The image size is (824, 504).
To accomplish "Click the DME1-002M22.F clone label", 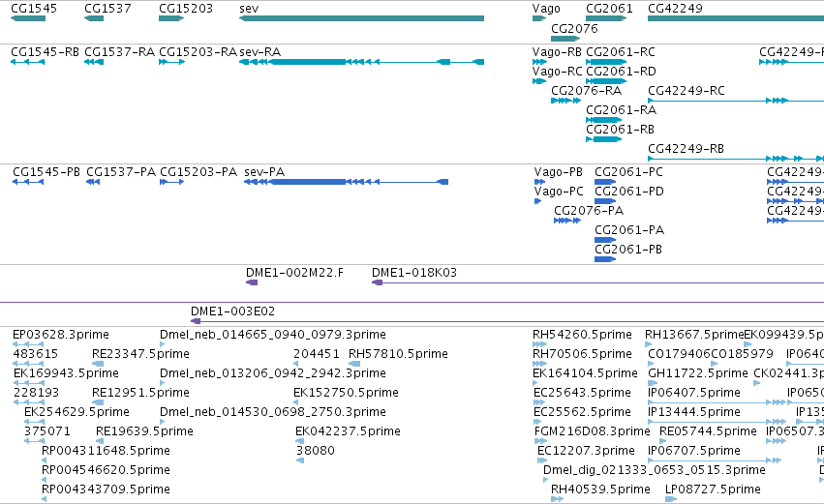I will pos(294,273).
